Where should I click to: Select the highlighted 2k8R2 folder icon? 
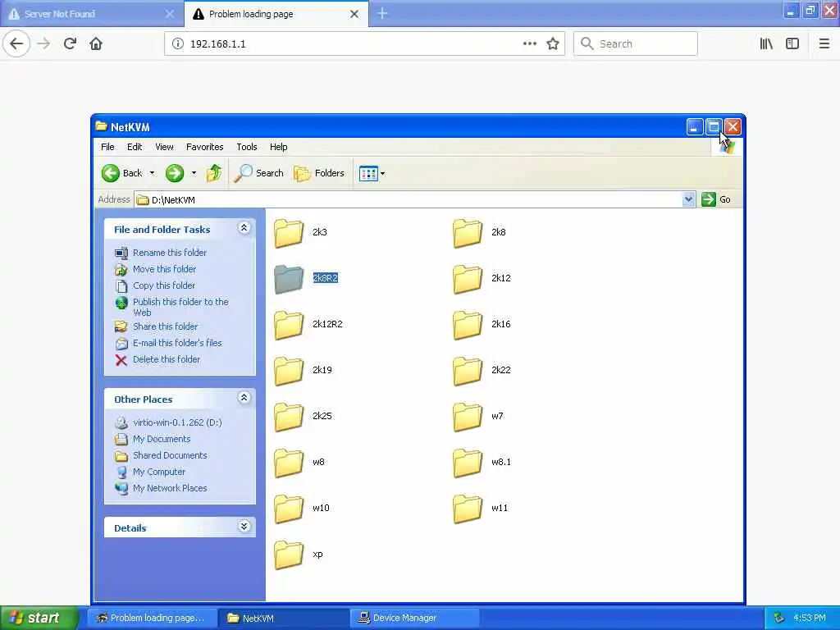(x=289, y=279)
